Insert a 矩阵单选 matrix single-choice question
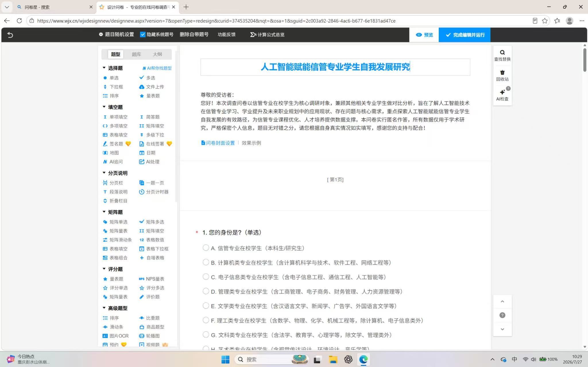The height and width of the screenshot is (367, 588). 115,222
